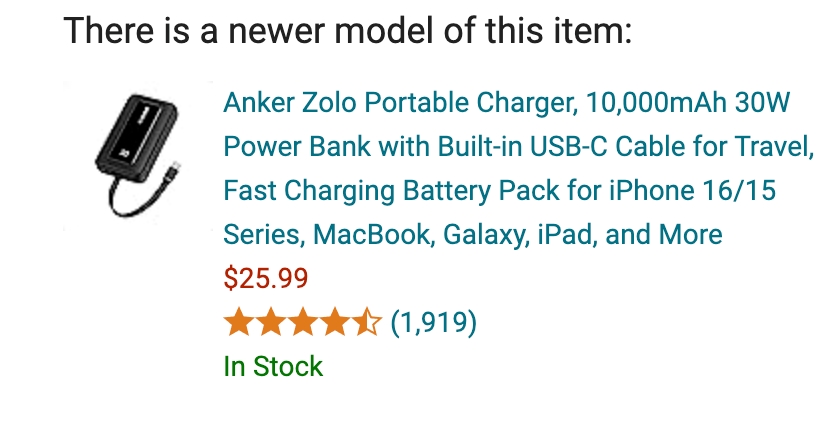Click the second orange rating star
The width and height of the screenshot is (836, 430).
(270, 322)
